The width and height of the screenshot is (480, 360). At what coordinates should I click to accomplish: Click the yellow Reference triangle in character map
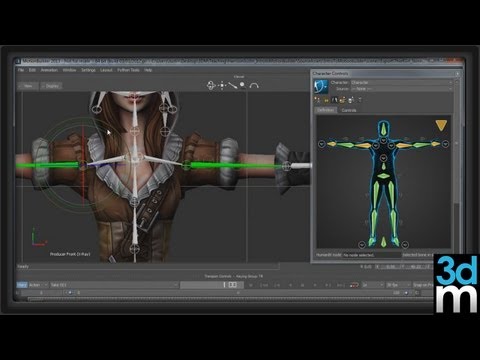click(441, 125)
